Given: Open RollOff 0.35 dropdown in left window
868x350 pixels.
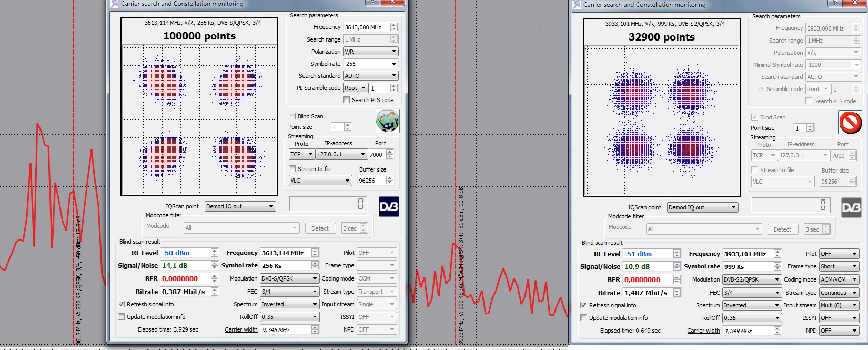Looking at the screenshot, I should coord(290,317).
